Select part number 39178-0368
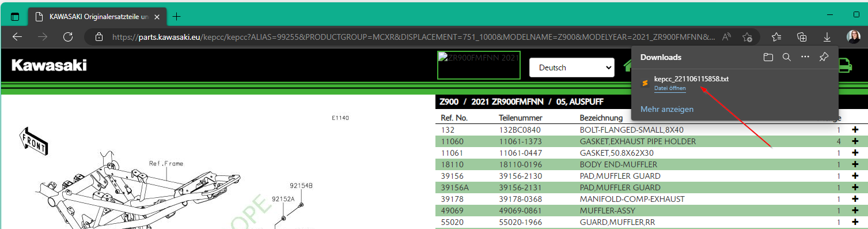The image size is (868, 229). pyautogui.click(x=520, y=199)
